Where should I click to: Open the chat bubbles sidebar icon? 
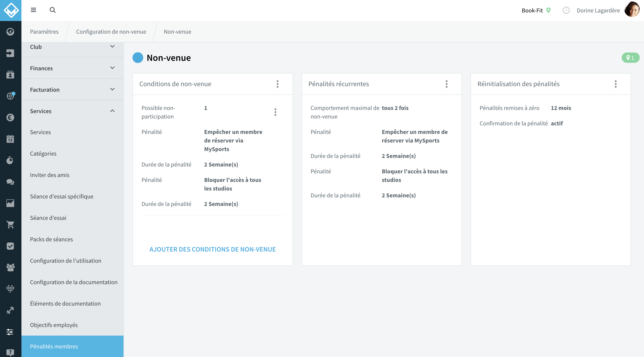click(x=10, y=182)
